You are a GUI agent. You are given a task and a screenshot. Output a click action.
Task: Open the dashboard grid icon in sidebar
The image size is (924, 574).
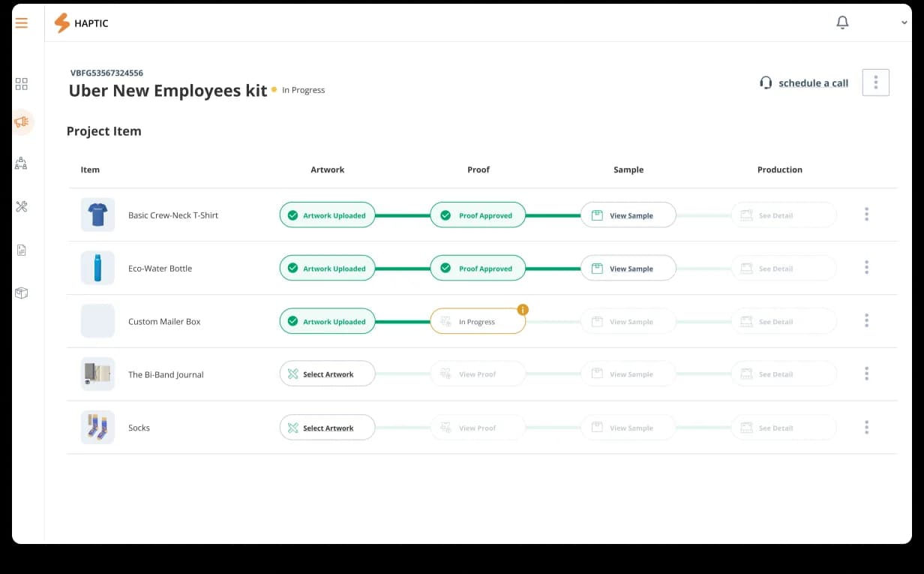tap(22, 84)
